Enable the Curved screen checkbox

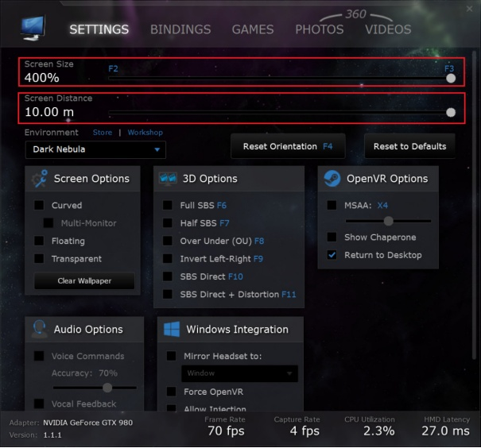point(39,206)
